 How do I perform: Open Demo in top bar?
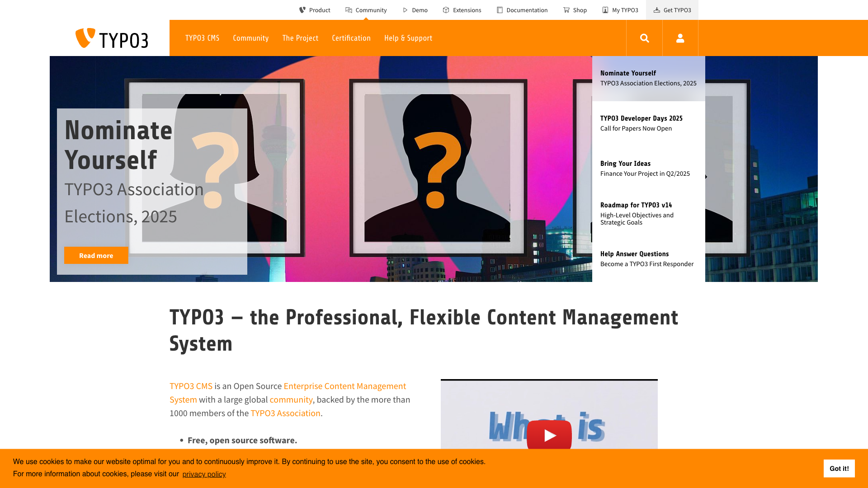pyautogui.click(x=415, y=10)
